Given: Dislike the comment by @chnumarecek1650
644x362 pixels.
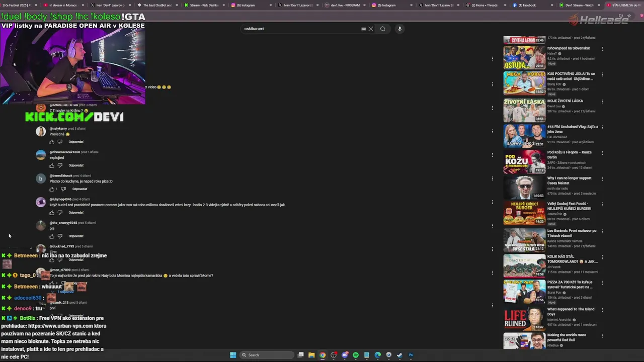Looking at the screenshot, I should click(x=60, y=165).
